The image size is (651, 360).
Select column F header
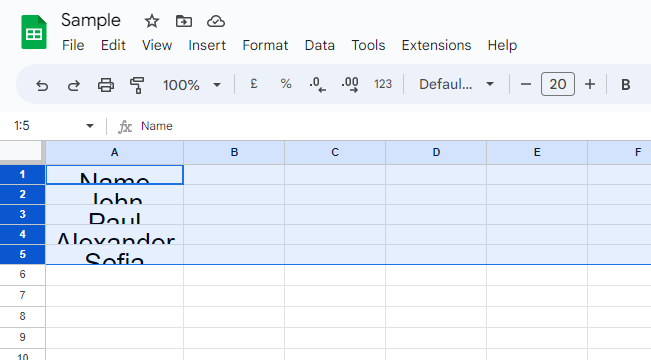[x=619, y=152]
